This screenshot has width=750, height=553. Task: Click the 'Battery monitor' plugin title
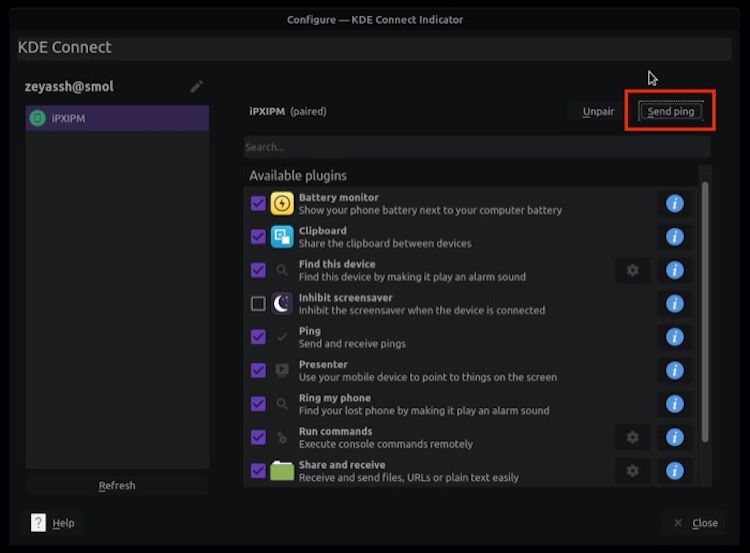339,197
